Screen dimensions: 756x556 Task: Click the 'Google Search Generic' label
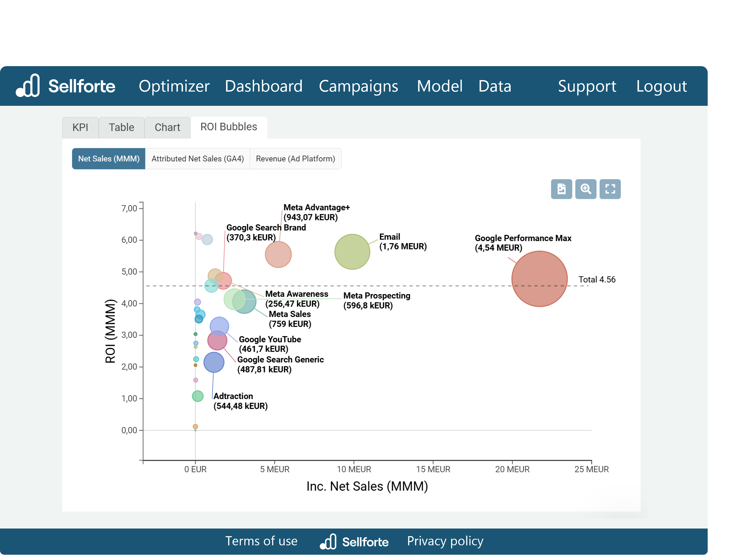(x=280, y=364)
